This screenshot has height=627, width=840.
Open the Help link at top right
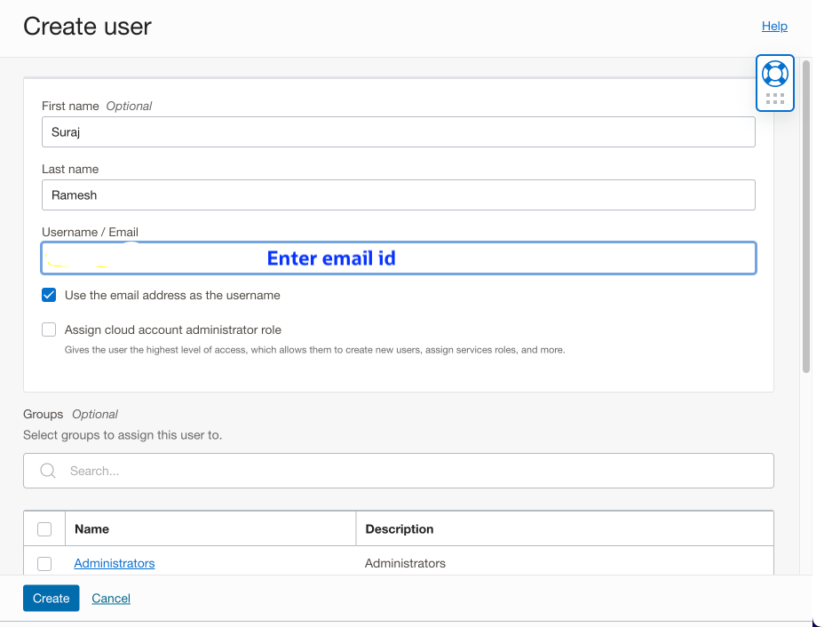tap(774, 26)
